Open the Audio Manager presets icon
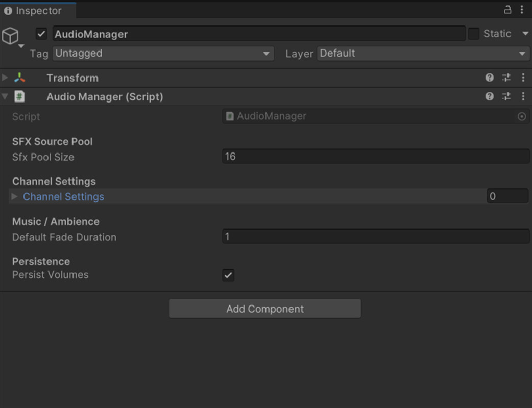Image resolution: width=532 pixels, height=408 pixels. point(506,96)
